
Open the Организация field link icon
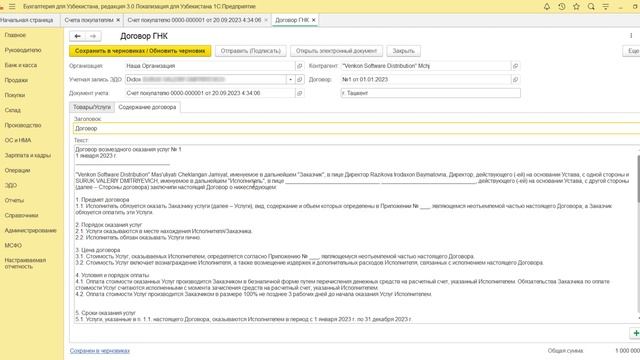click(x=300, y=66)
